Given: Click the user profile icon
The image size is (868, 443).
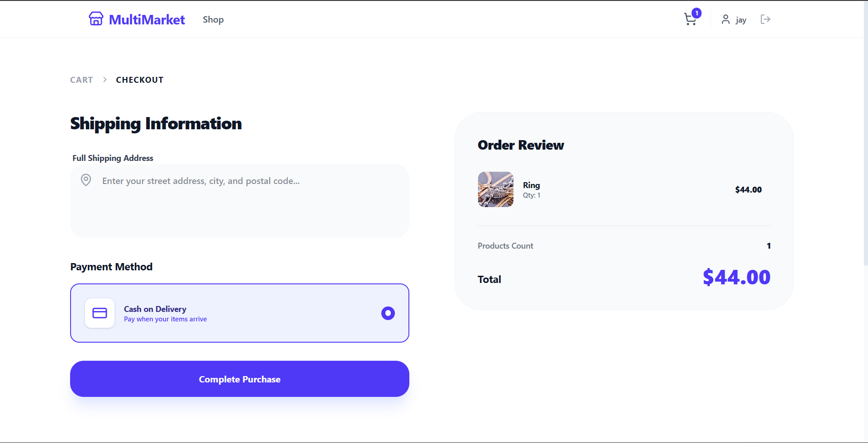Looking at the screenshot, I should (x=726, y=19).
